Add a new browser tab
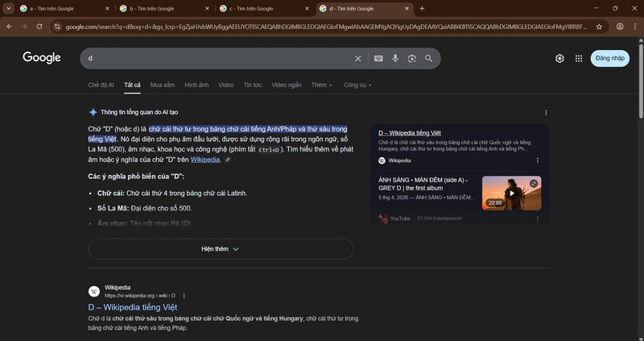644x341 pixels. point(422,8)
